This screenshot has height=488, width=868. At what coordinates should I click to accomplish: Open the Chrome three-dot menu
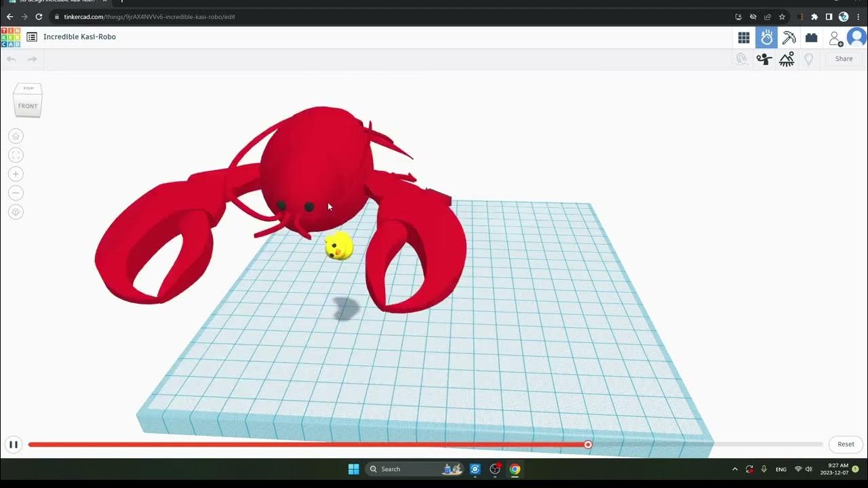tap(859, 17)
